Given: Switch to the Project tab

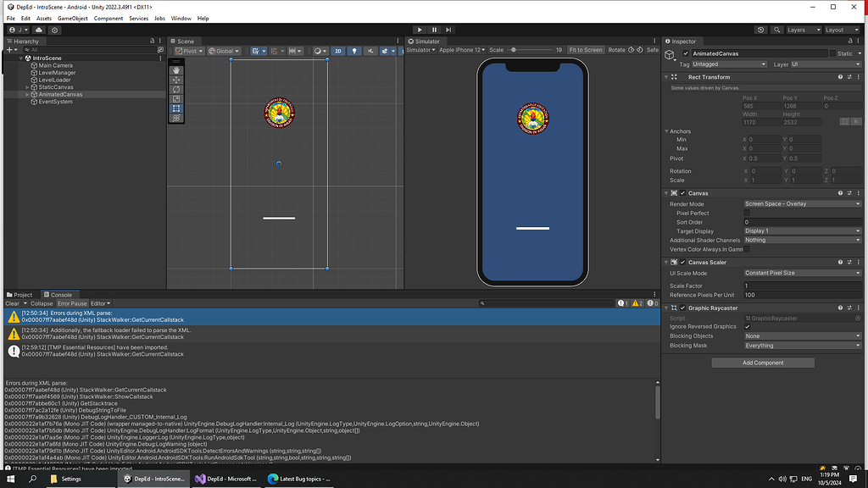Looking at the screenshot, I should [x=20, y=295].
